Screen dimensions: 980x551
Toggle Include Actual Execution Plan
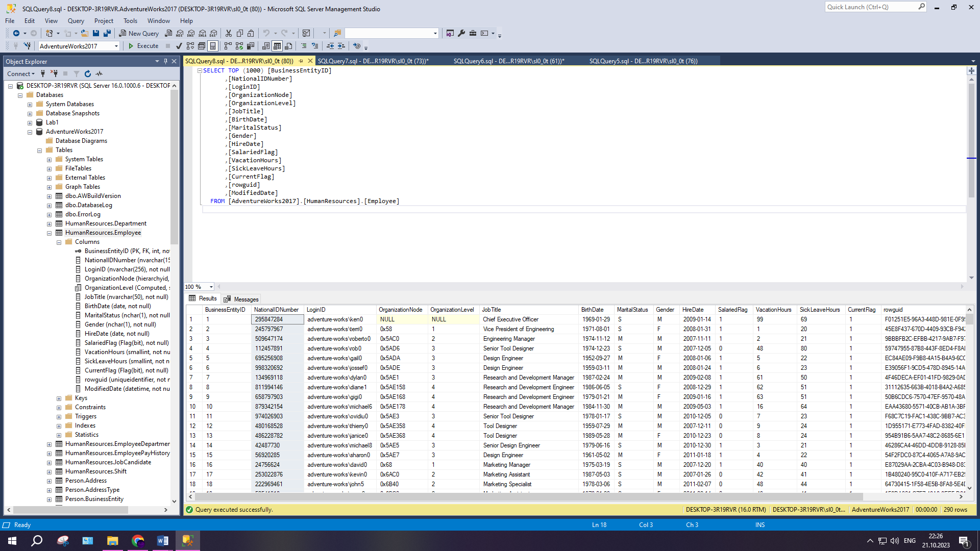click(x=228, y=46)
